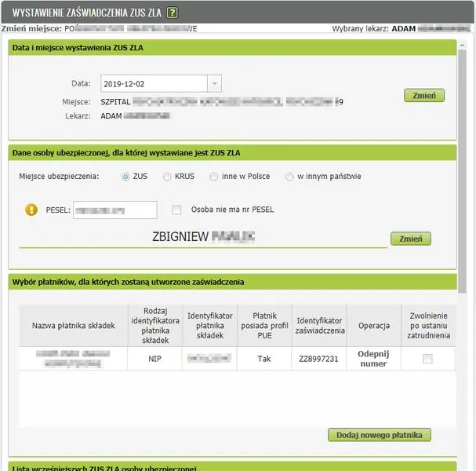Click certificate ID ZZ8997231 cell
This screenshot has width=476, height=471.
318,359
